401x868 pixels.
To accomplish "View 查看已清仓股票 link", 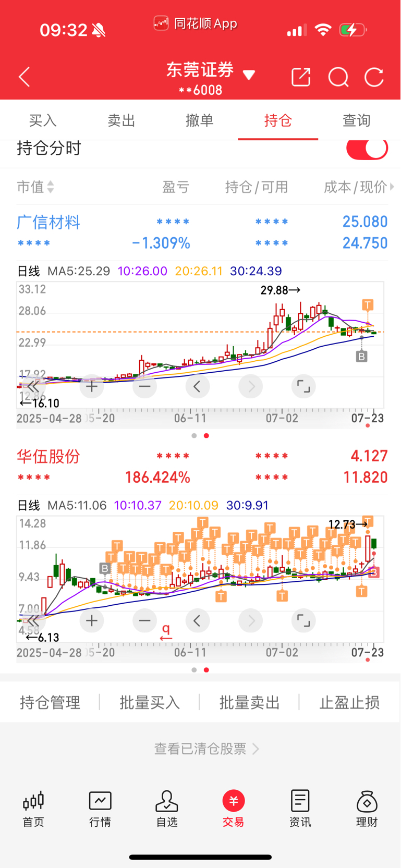I will pos(206,749).
